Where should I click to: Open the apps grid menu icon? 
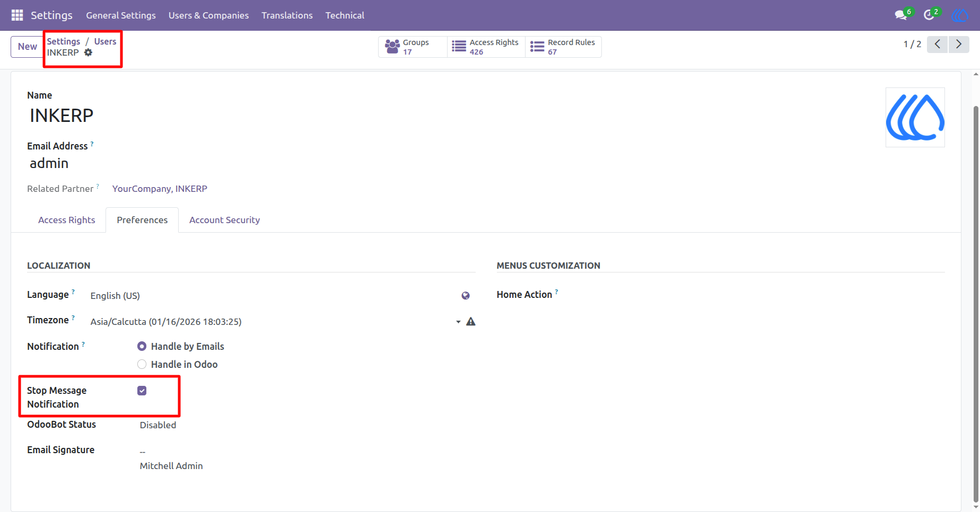point(17,15)
